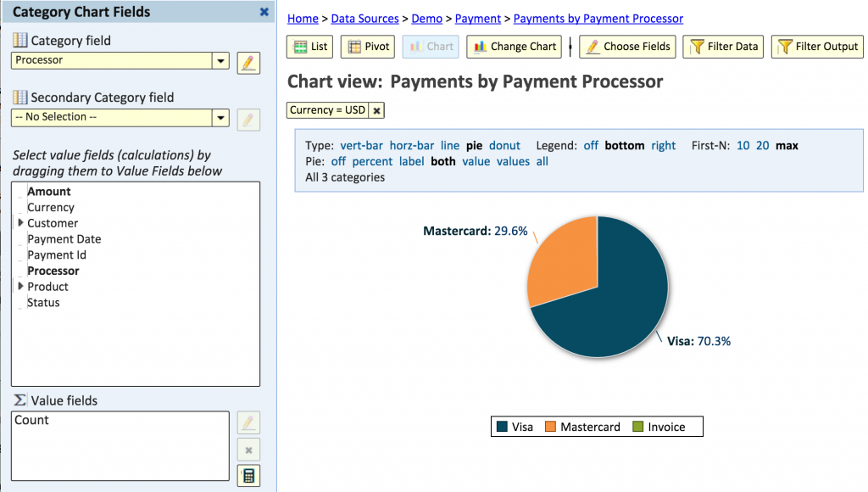Click the Visa legend color swatch
868x492 pixels.
502,427
